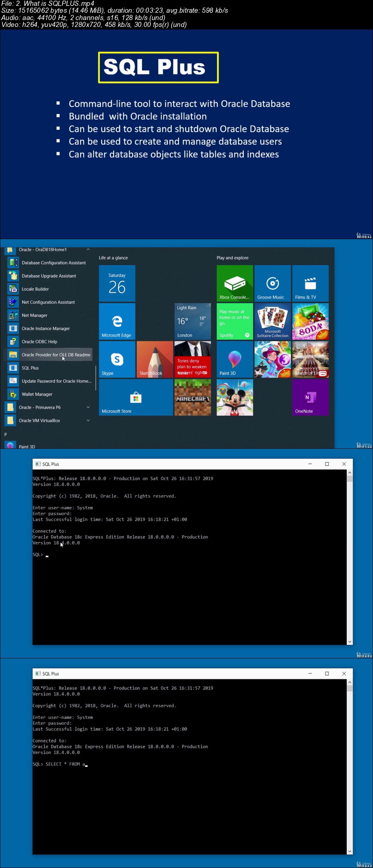Open Wallet Manager from the list
This screenshot has width=373, height=868.
(37, 394)
